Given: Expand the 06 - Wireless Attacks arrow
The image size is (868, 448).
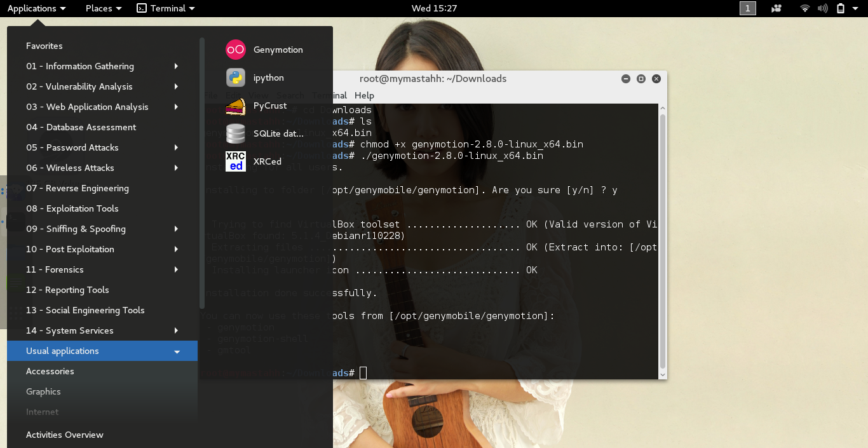Looking at the screenshot, I should (176, 168).
